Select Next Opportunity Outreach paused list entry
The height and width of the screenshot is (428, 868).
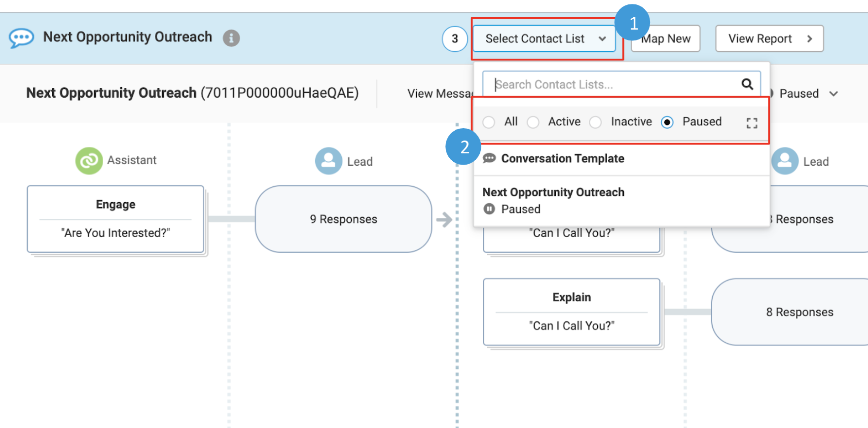coord(621,201)
